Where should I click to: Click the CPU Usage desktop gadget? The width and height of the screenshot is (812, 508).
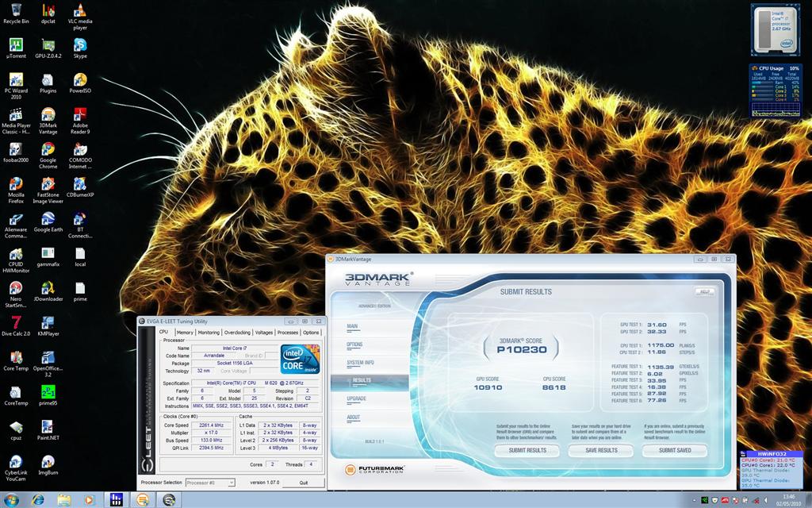click(776, 90)
